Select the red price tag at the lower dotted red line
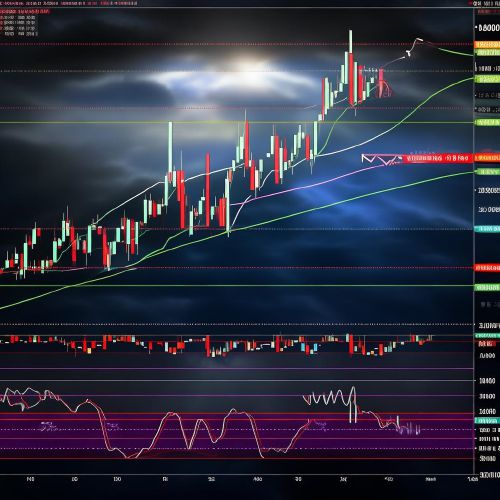The width and height of the screenshot is (500, 500). click(x=487, y=268)
